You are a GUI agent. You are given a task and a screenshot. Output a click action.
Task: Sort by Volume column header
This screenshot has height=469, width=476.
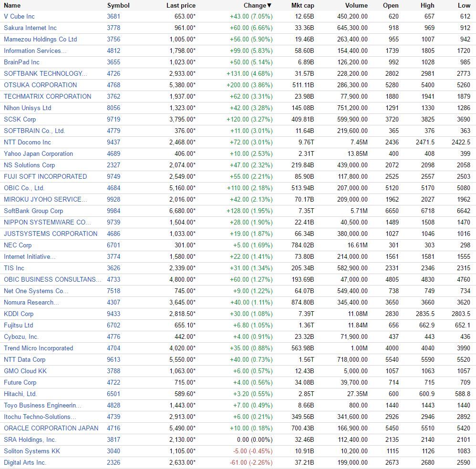[x=356, y=5]
